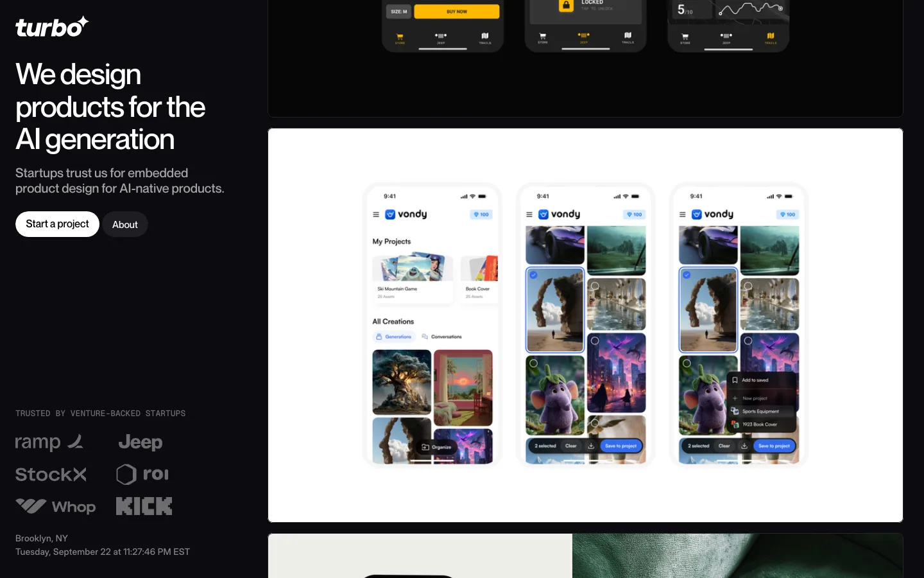
Task: Select the yellow Store cart tab in first Jeep phone
Action: click(400, 39)
